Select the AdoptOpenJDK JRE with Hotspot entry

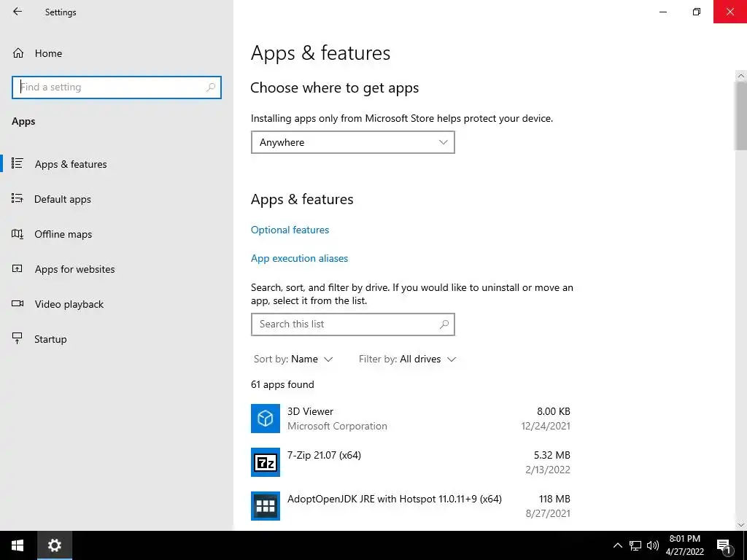tap(411, 506)
